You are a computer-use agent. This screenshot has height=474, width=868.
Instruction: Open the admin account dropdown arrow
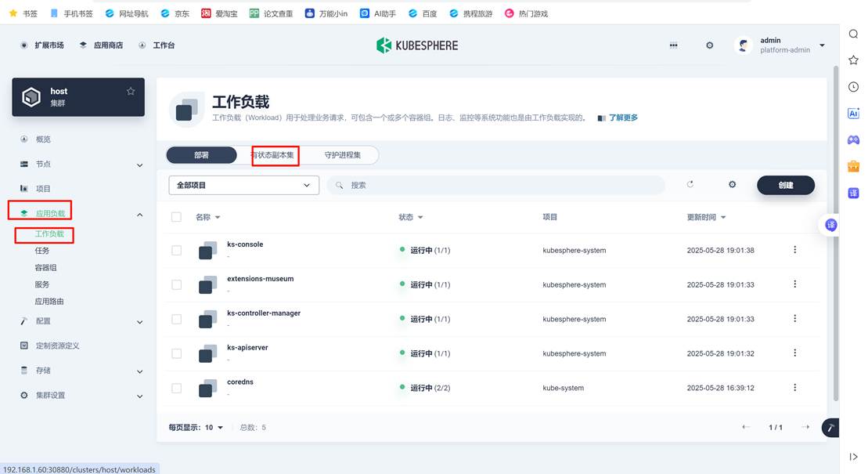tap(822, 45)
